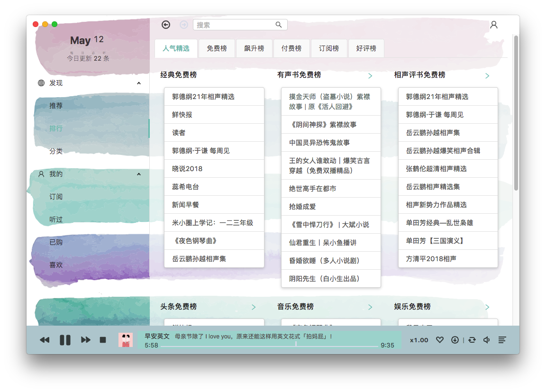This screenshot has width=546, height=392.
Task: Switch to the 好评榜 tab
Action: pyautogui.click(x=366, y=48)
